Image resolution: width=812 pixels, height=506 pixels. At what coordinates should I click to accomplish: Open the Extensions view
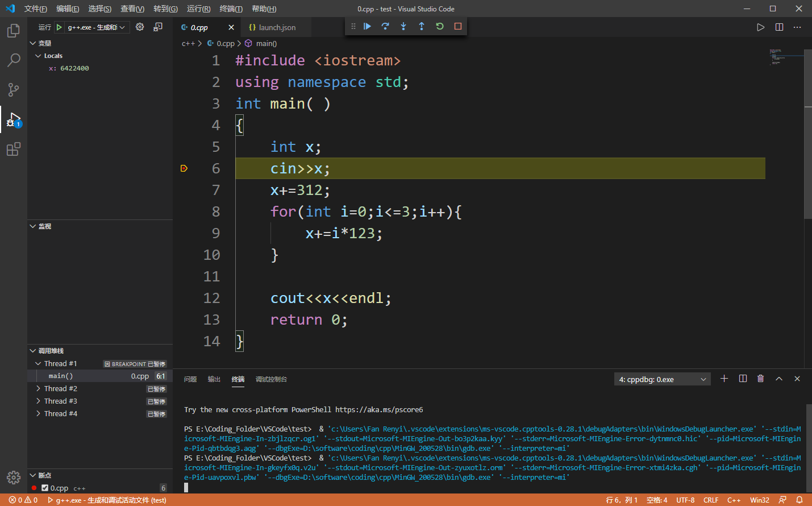click(14, 150)
